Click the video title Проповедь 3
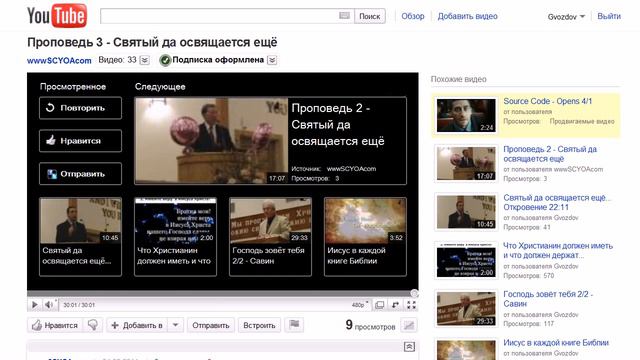The width and height of the screenshot is (640, 360). [152, 42]
